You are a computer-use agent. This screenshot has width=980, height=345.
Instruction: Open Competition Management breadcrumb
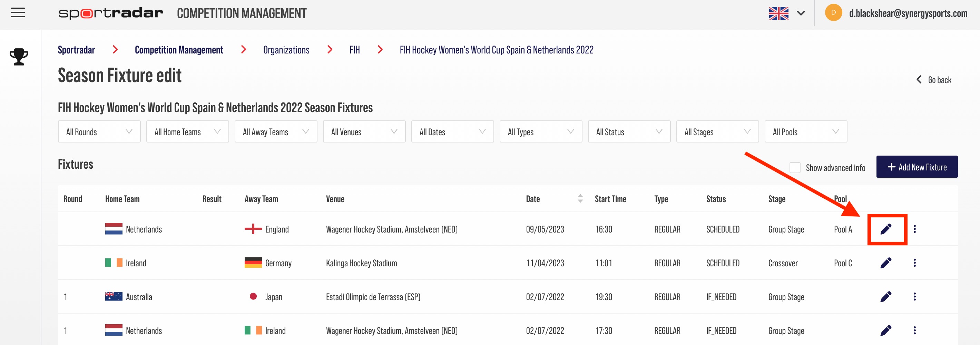[x=179, y=50]
